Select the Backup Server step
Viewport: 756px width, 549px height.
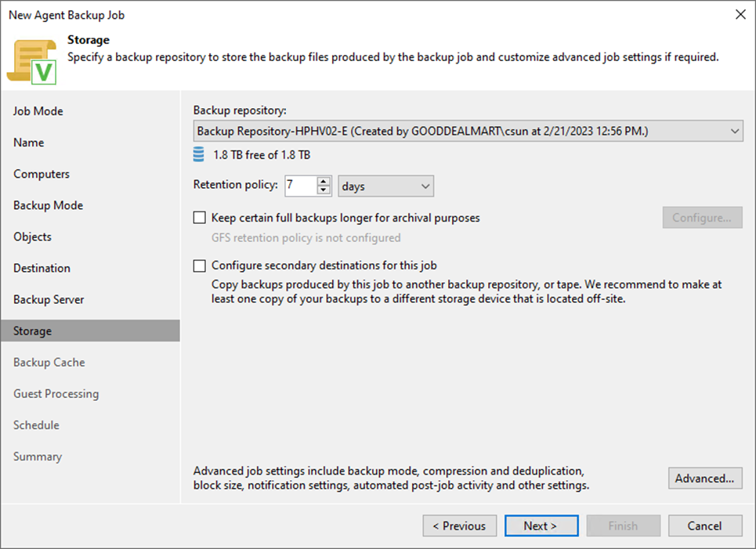(x=48, y=298)
